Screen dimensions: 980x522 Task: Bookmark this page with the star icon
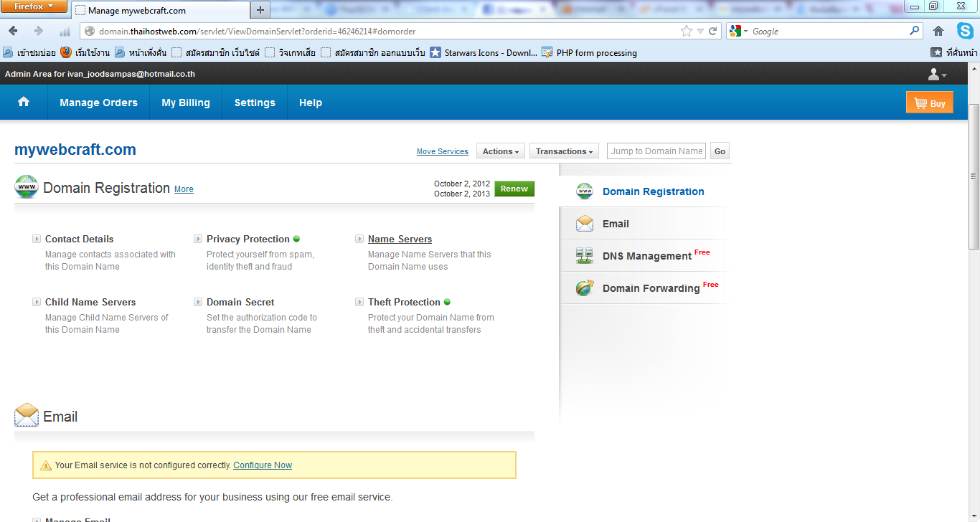[687, 32]
